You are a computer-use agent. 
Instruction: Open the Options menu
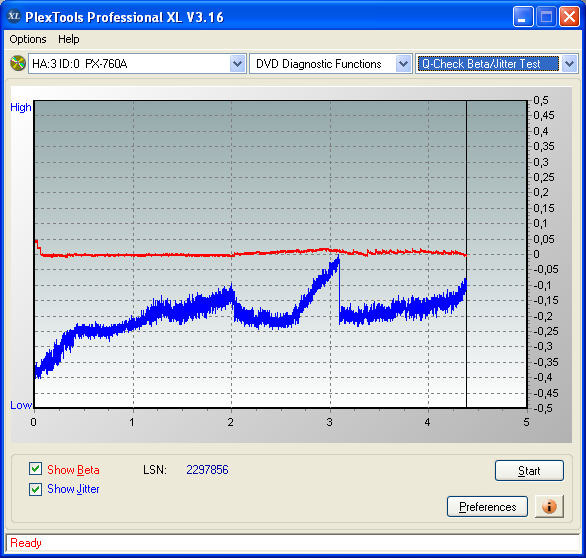28,39
